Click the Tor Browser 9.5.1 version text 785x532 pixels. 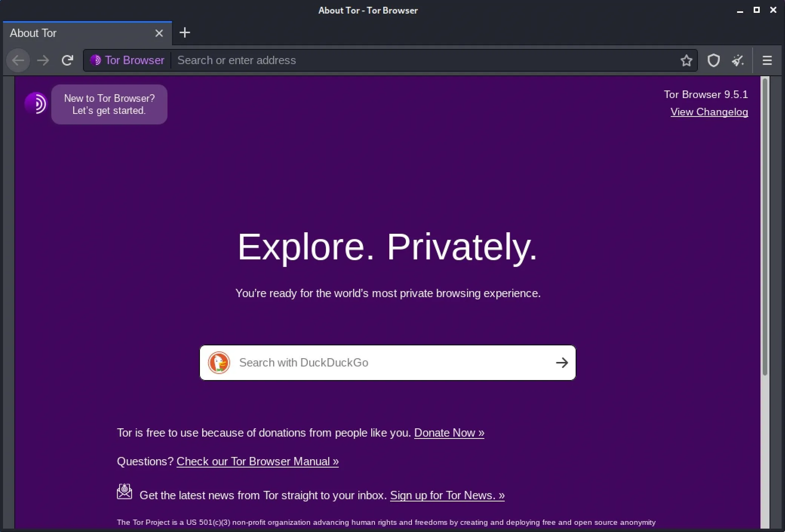[706, 95]
